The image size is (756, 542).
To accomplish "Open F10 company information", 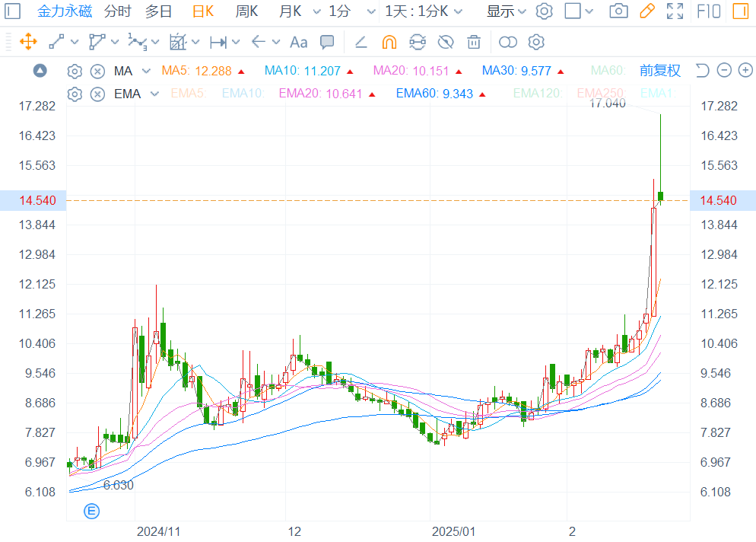I will click(709, 11).
